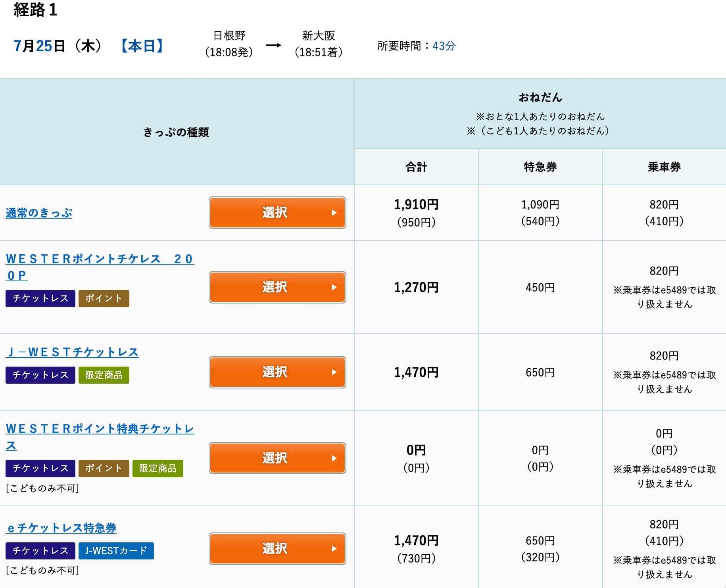Viewport: 726px width, 588px height.
Task: Click the ※おとな1人あたりのおねだん note
Action: pyautogui.click(x=540, y=116)
